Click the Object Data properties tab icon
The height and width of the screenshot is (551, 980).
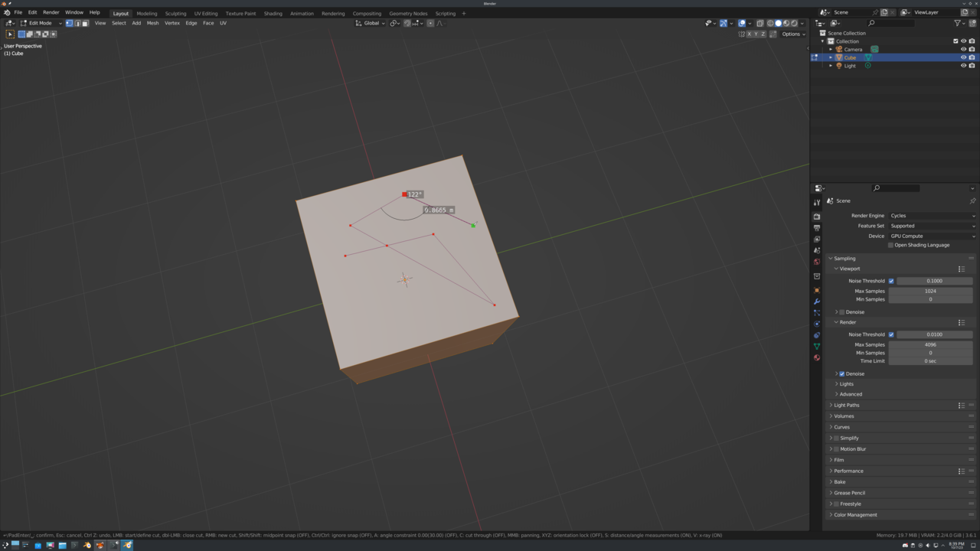pos(817,347)
